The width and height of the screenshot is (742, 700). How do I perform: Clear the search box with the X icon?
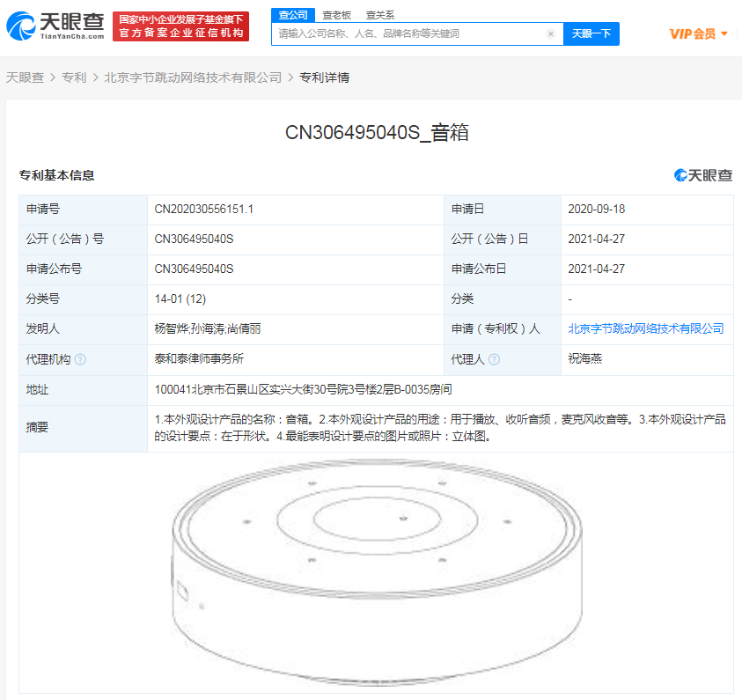point(551,33)
